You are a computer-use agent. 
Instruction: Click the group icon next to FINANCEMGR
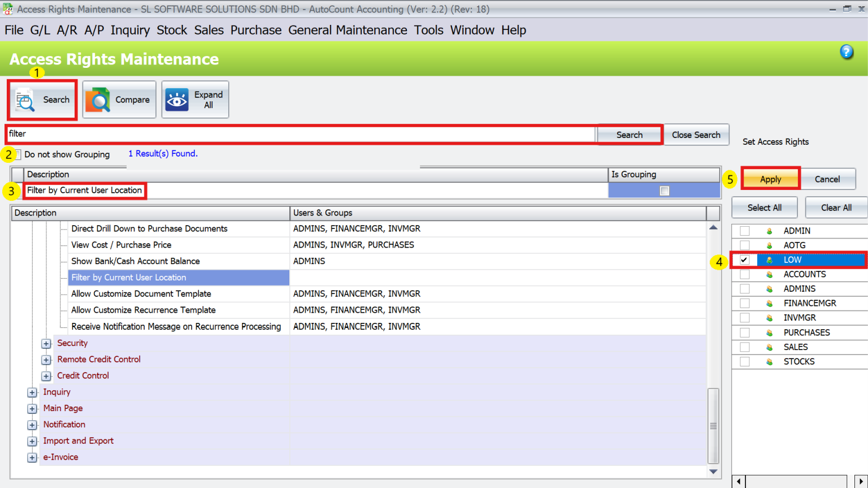pos(770,303)
